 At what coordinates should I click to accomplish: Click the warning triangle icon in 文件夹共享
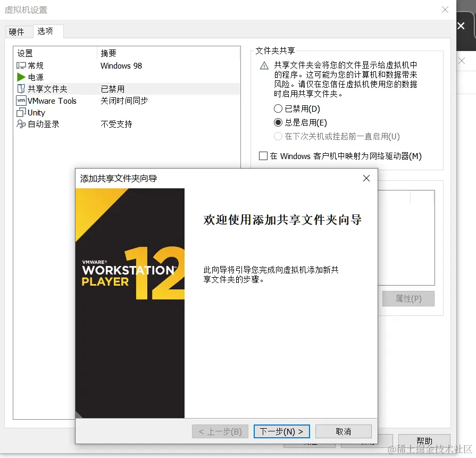[264, 65]
